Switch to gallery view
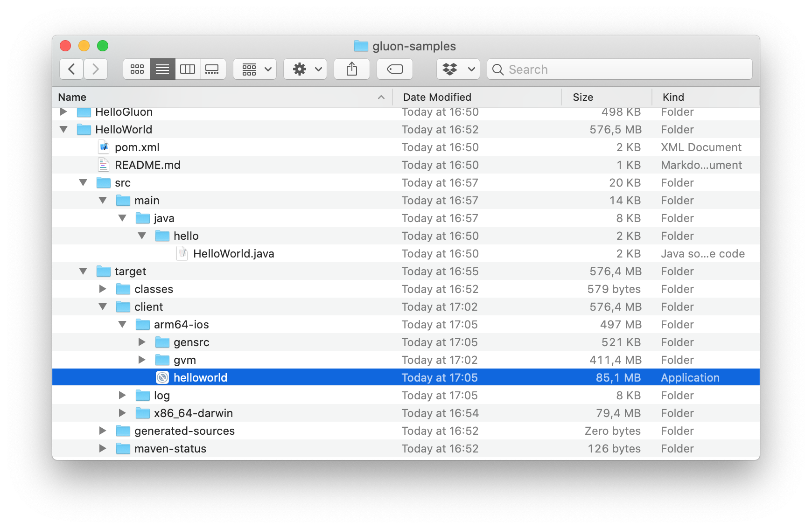The height and width of the screenshot is (529, 812). 213,70
